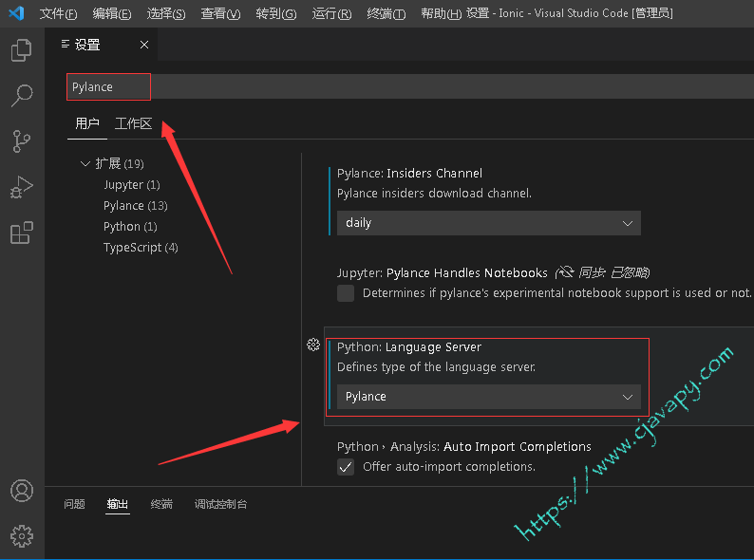Viewport: 754px width, 560px height.
Task: Switch to the 工作区 settings tab
Action: (133, 124)
